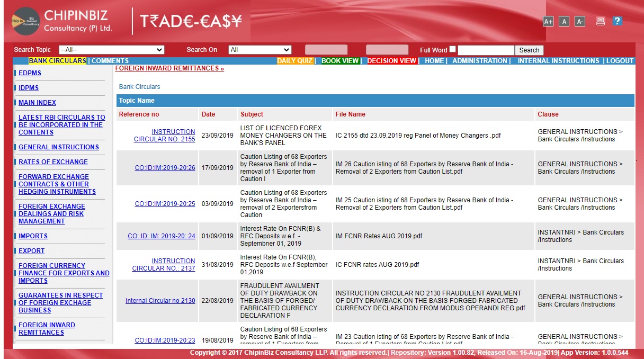Click the A+ increase font size icon
Screen dimensions: 644x359
pyautogui.click(x=548, y=21)
